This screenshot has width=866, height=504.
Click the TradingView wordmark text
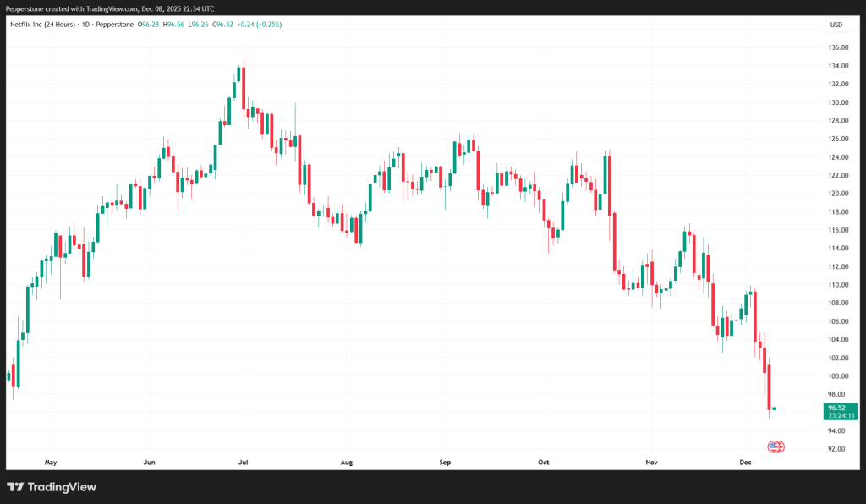(62, 487)
